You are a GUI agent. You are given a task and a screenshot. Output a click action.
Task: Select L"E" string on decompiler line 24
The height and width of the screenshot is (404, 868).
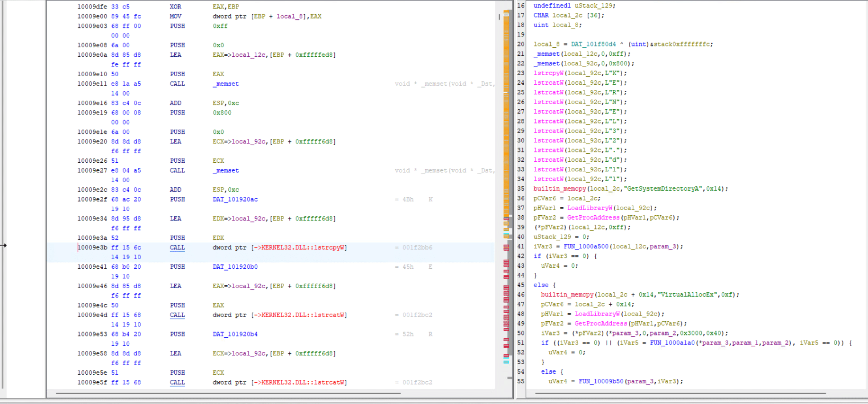coord(612,83)
